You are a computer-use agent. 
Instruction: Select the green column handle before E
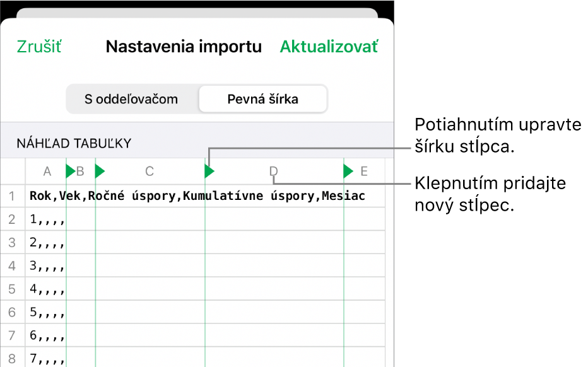(x=348, y=172)
